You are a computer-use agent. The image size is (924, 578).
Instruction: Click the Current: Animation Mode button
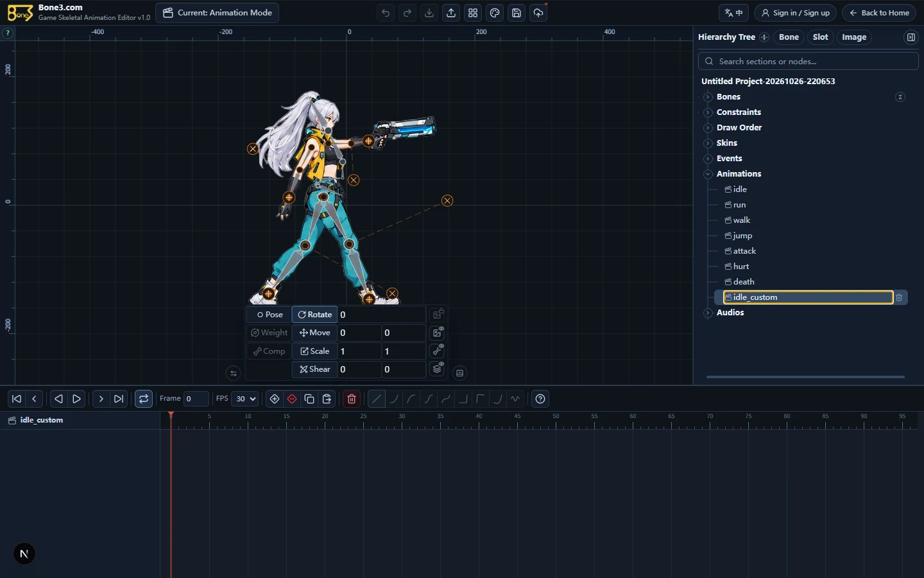pos(218,13)
